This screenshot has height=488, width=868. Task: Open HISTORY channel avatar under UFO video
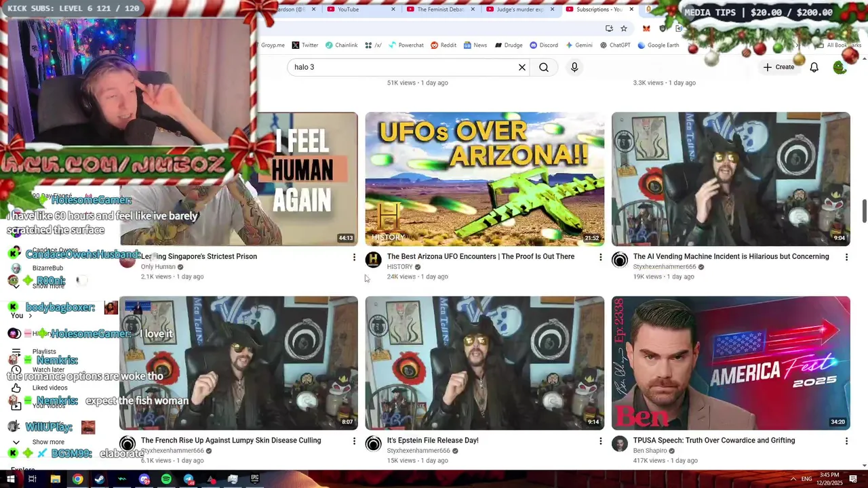point(374,260)
